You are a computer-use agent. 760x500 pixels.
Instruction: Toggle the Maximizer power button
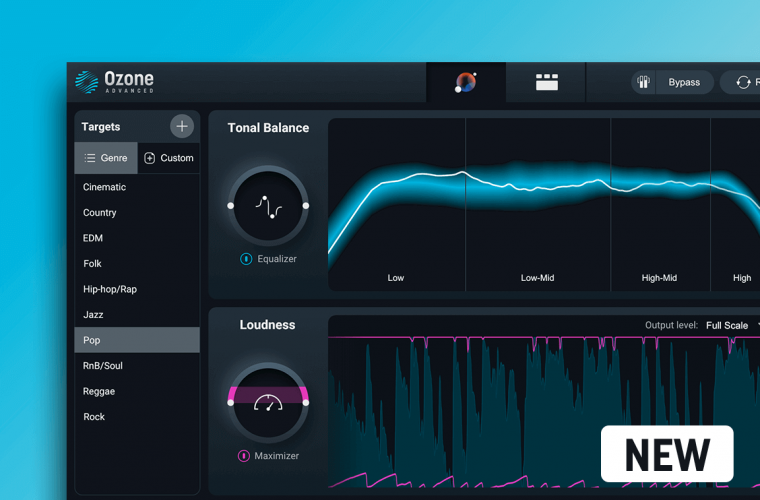tap(243, 456)
